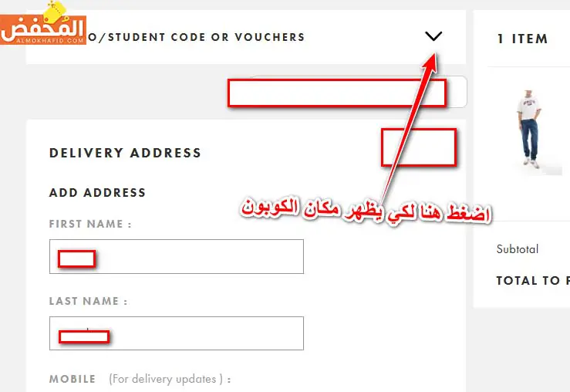Screen dimensions: 570x392
Task: Click the Last Name label
Action: click(89, 301)
